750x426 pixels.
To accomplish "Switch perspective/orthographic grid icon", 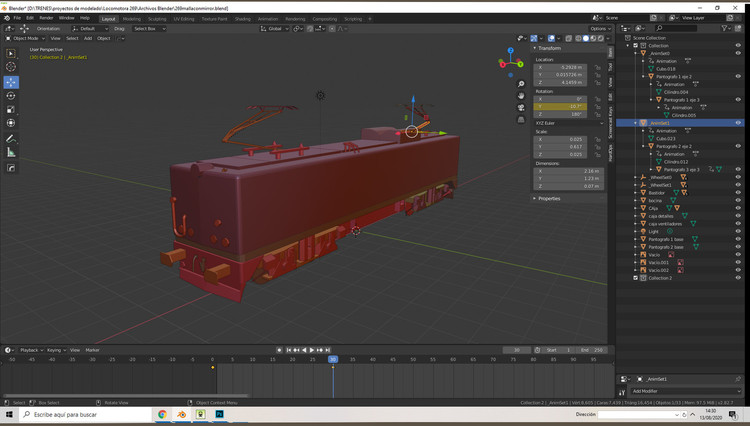I will coord(521,120).
